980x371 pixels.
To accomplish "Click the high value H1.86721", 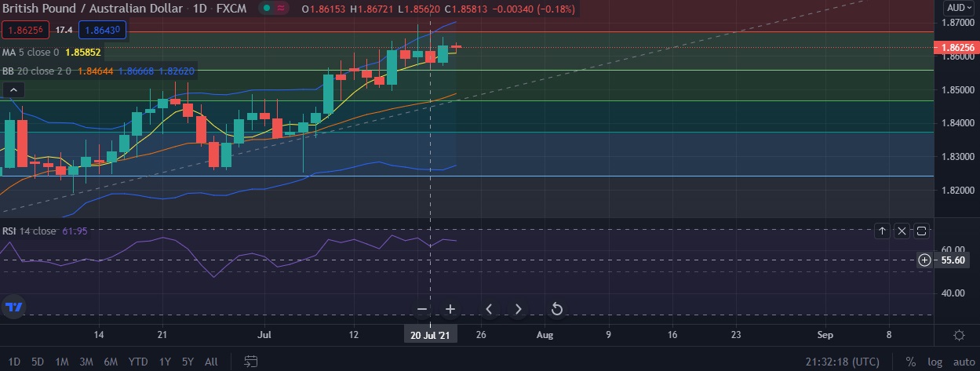I will (371, 9).
